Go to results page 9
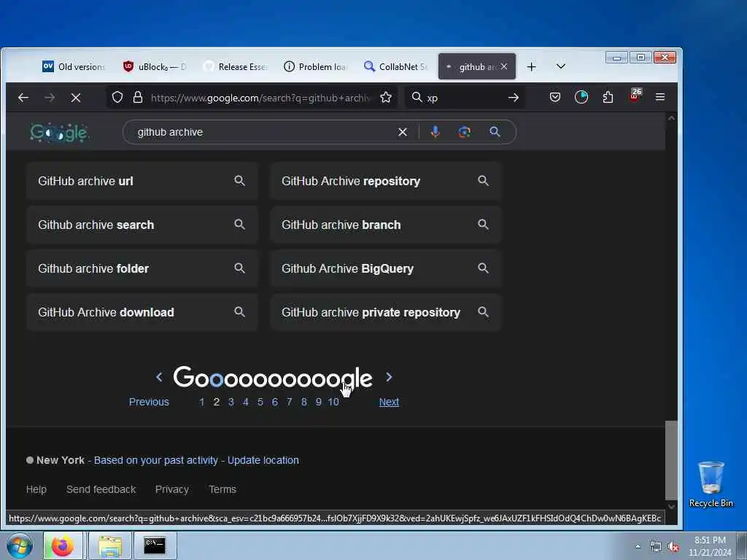 (x=318, y=402)
